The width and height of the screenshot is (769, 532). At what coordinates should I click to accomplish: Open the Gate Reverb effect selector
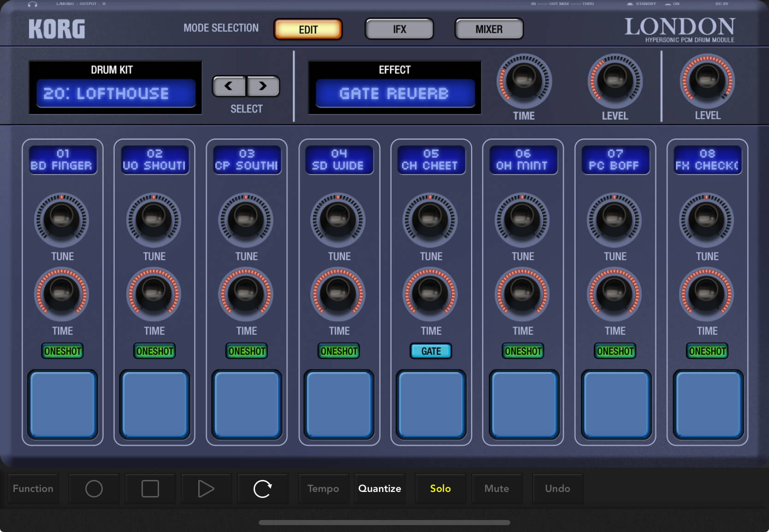pyautogui.click(x=395, y=94)
